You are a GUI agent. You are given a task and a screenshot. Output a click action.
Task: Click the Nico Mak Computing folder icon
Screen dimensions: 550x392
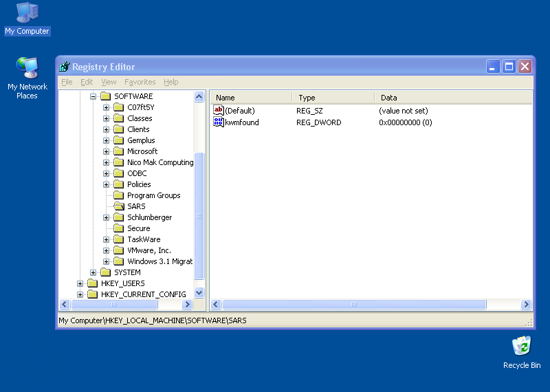[119, 162]
